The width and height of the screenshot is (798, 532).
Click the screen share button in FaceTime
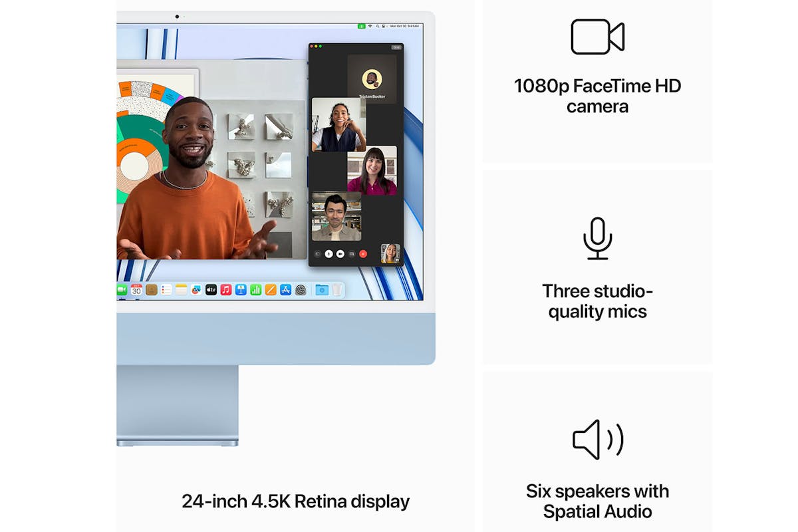pos(351,253)
